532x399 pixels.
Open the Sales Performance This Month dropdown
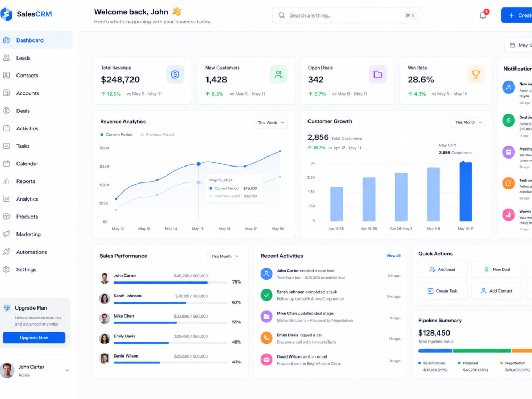[x=225, y=256]
